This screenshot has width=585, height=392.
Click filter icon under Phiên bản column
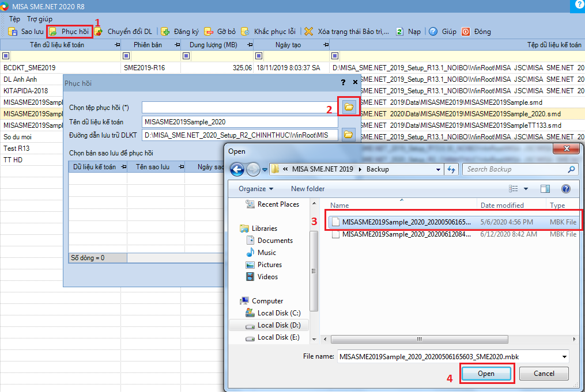(126, 56)
